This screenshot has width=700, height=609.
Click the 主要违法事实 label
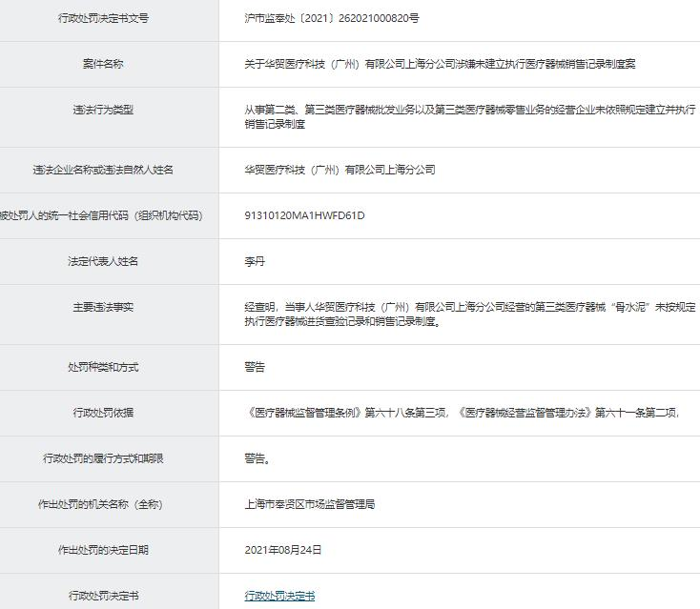(103, 308)
